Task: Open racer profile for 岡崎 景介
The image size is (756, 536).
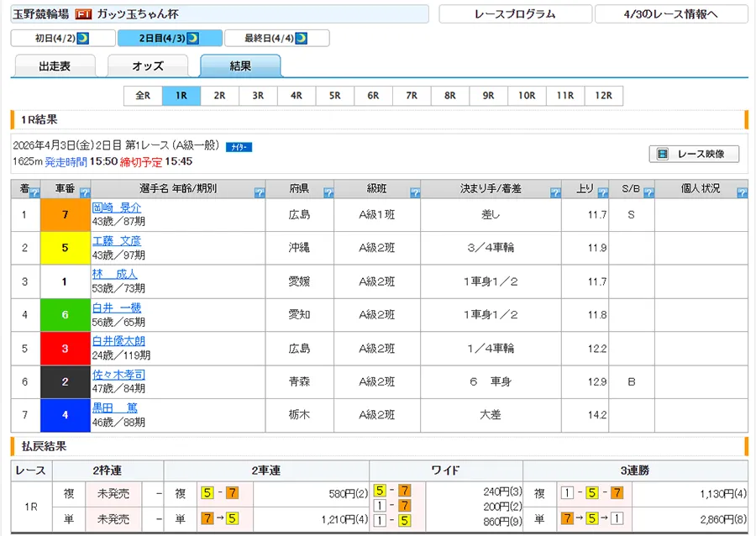Action: pos(117,208)
